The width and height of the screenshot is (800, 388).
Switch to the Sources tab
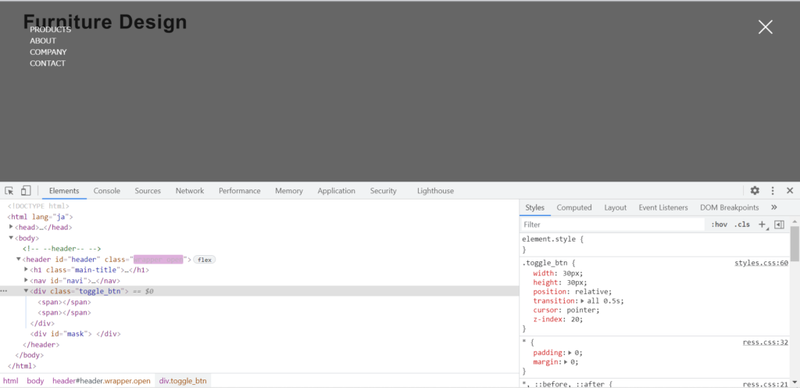coord(147,191)
